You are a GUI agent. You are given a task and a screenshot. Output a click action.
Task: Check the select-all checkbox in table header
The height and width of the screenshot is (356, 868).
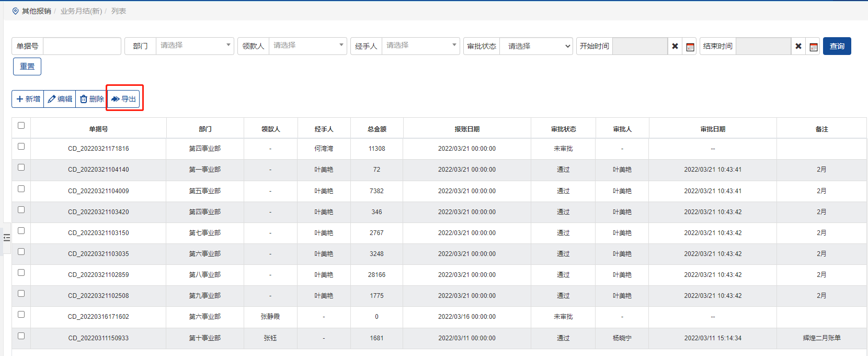tap(21, 126)
